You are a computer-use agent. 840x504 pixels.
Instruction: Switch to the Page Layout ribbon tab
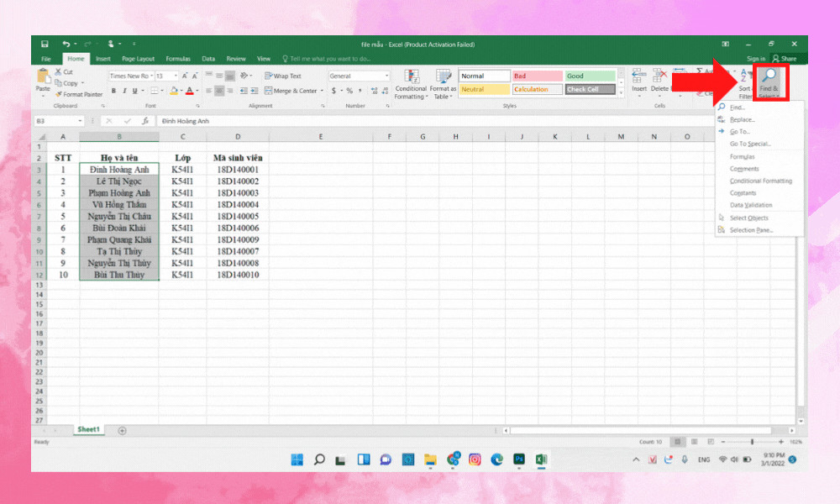click(138, 59)
